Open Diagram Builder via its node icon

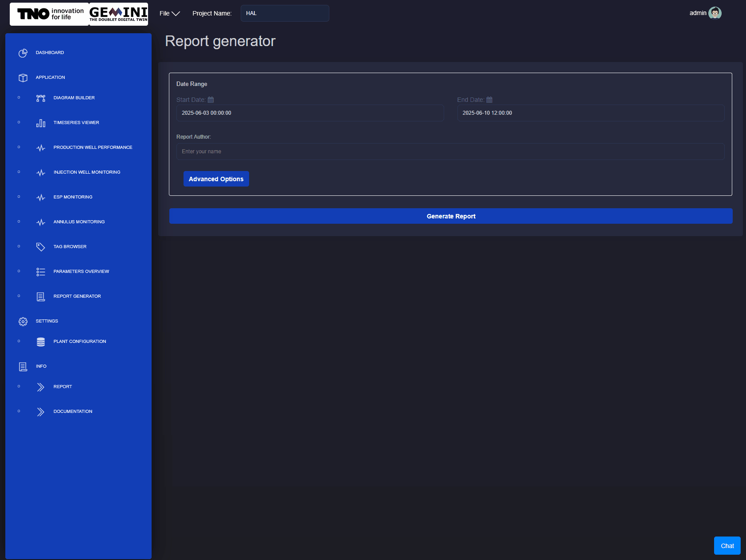41,98
